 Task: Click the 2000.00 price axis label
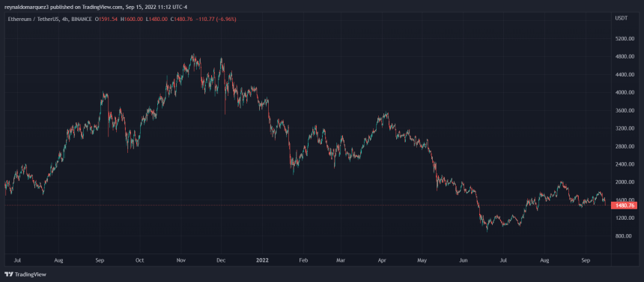point(625,182)
